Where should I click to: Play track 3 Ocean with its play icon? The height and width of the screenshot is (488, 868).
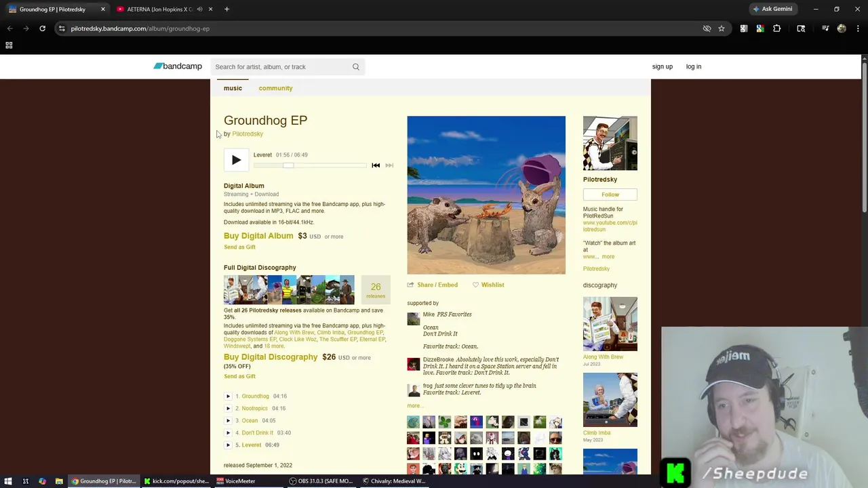click(228, 421)
